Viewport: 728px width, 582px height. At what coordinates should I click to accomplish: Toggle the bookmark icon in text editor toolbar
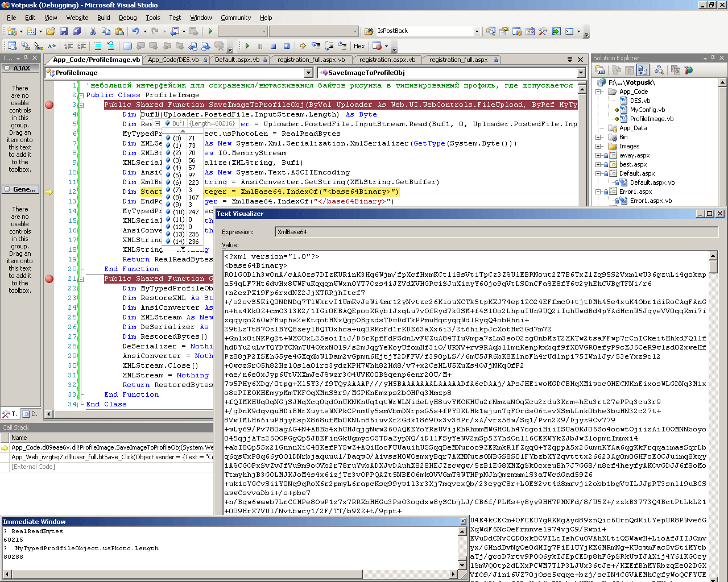tap(127, 46)
